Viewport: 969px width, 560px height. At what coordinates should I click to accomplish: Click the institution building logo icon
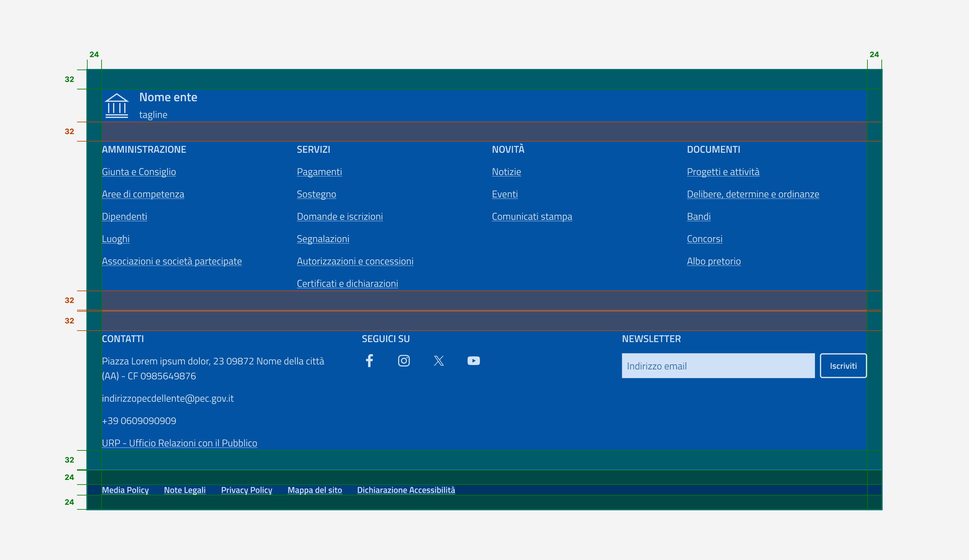(116, 106)
